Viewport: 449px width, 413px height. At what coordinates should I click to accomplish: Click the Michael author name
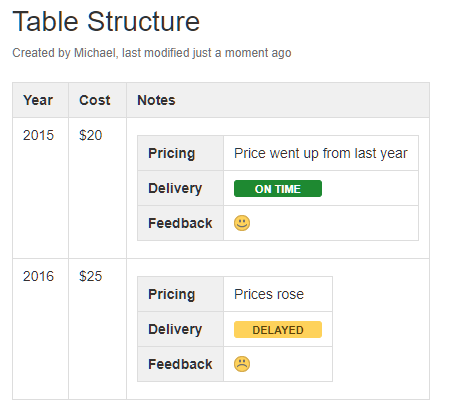point(95,53)
